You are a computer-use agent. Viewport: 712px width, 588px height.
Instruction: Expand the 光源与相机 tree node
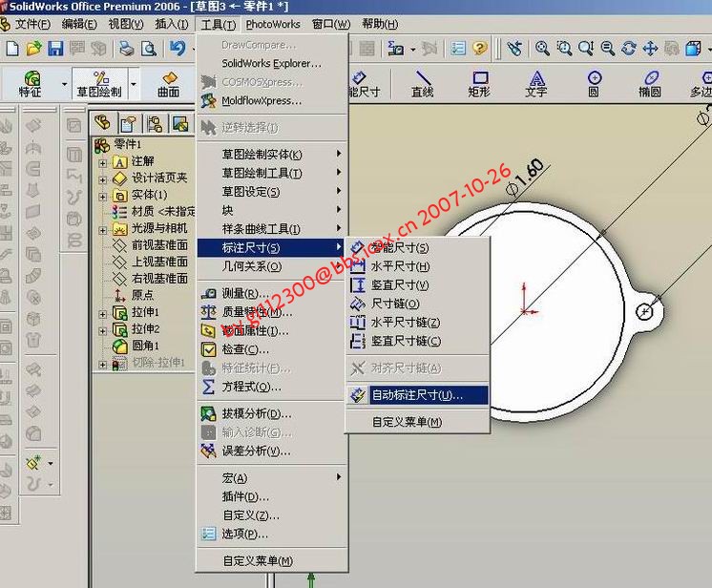click(x=103, y=230)
